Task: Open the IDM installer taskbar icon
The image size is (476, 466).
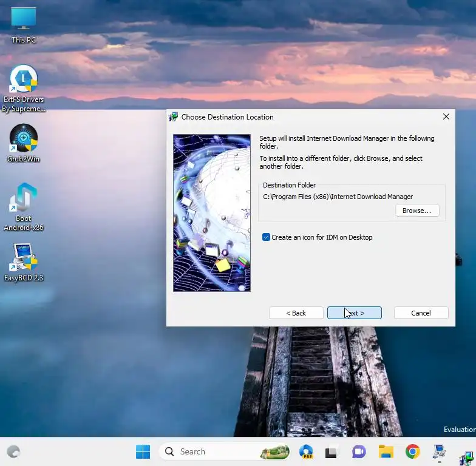Action: click(x=466, y=458)
